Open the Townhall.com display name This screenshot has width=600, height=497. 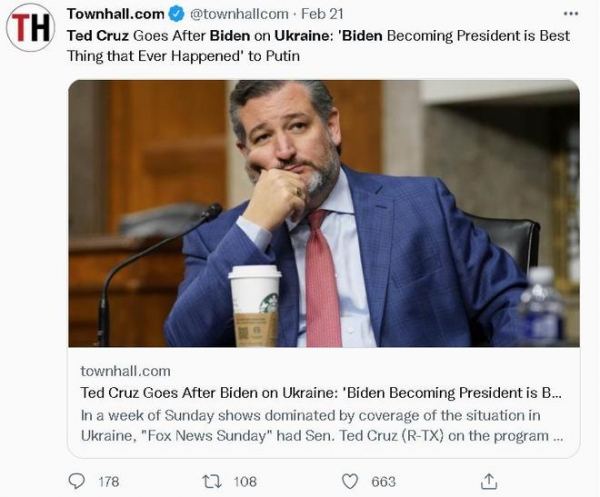coord(114,14)
